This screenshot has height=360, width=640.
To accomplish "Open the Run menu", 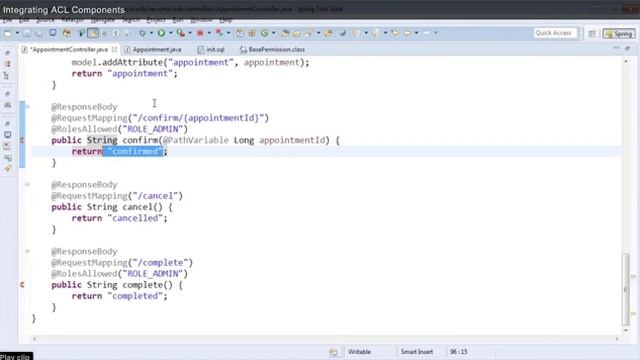I will click(178, 20).
